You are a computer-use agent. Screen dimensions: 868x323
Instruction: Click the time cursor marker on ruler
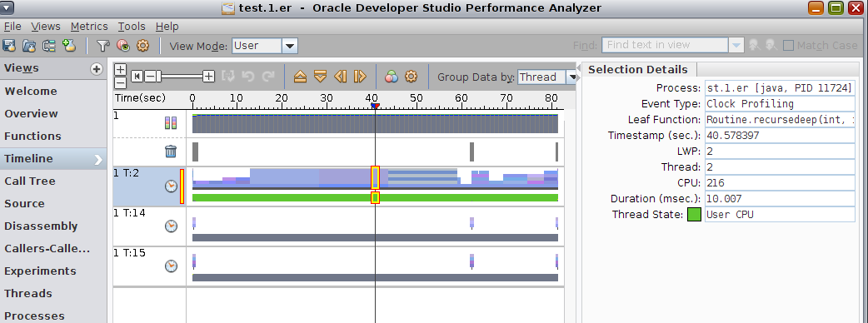376,106
